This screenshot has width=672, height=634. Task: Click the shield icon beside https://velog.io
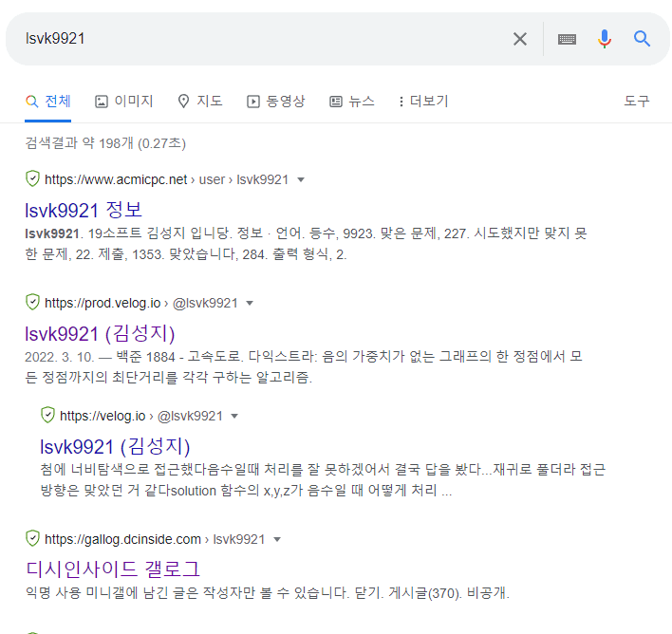pos(47,415)
